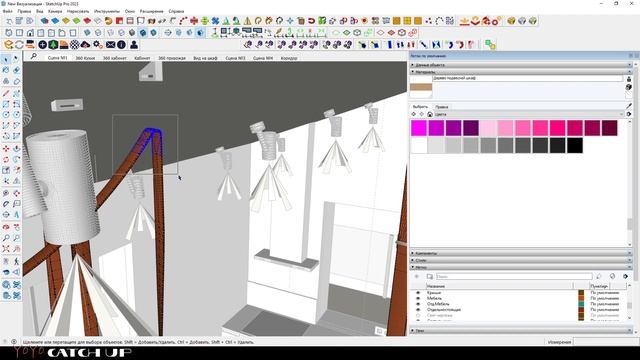Click the dark plus circle toolbar icon

coord(42,44)
